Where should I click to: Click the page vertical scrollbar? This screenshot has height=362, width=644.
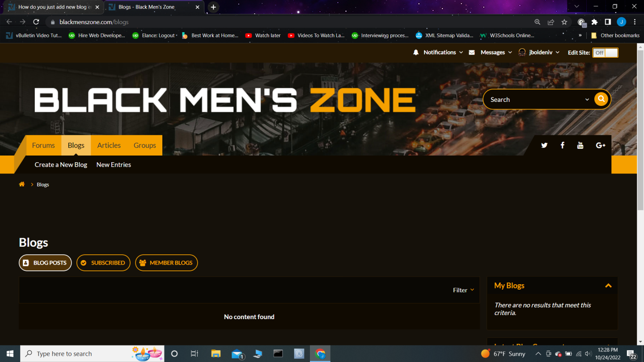[x=640, y=134]
